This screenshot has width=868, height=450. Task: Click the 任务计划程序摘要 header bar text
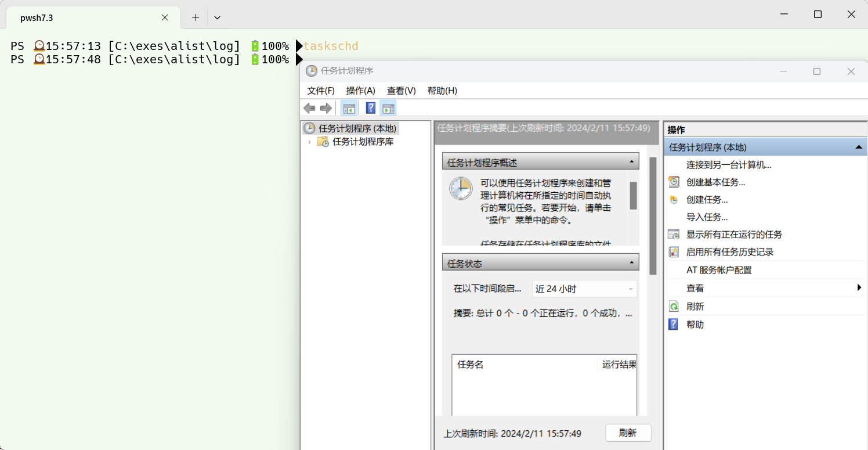[543, 128]
